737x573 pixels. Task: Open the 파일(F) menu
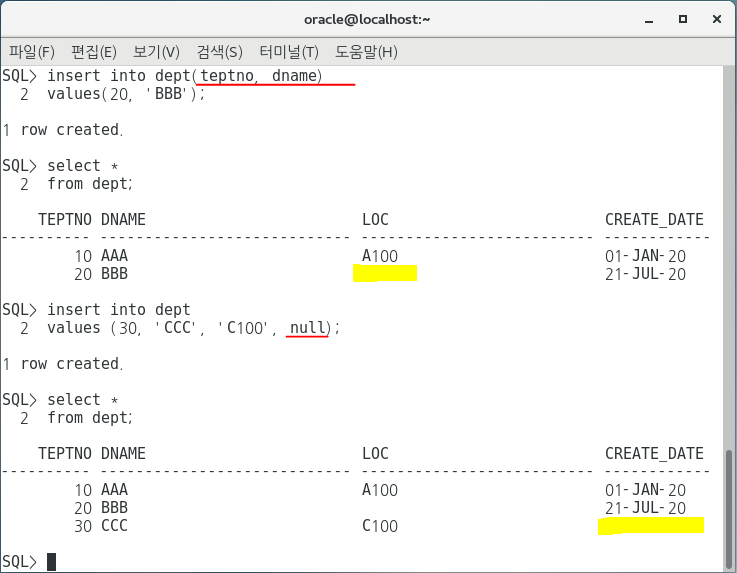(x=32, y=51)
